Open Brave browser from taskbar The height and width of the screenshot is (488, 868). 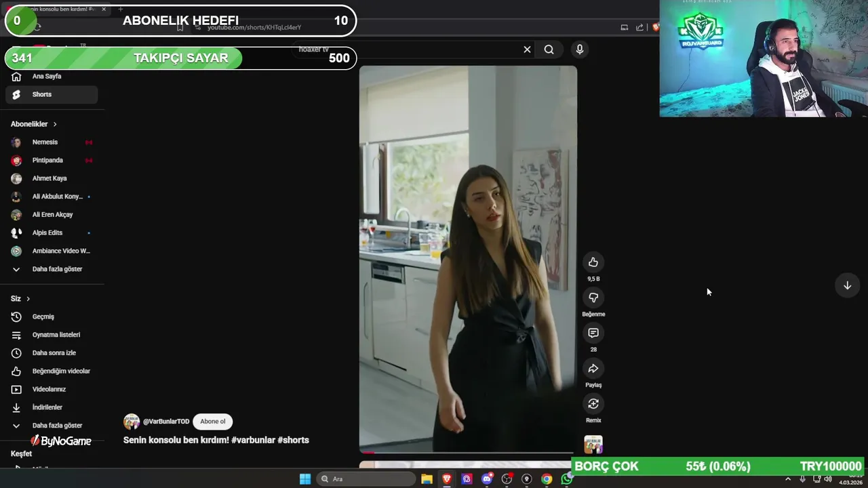coord(447,479)
